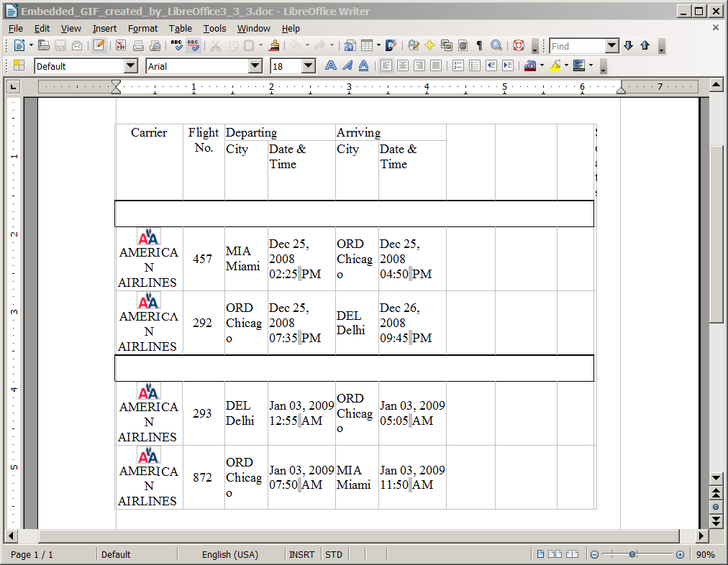Open the font size dropdown
This screenshot has height=565, width=728.
coord(309,66)
